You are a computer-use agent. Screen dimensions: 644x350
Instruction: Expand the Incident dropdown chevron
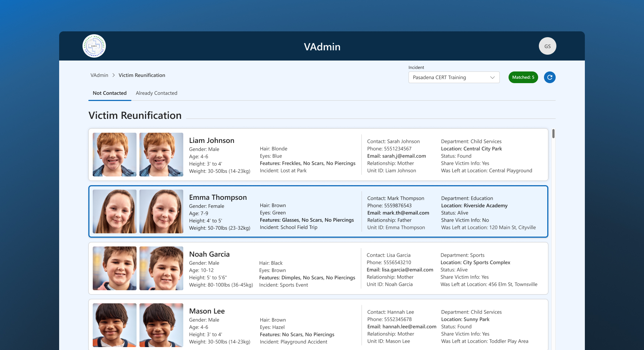tap(492, 77)
